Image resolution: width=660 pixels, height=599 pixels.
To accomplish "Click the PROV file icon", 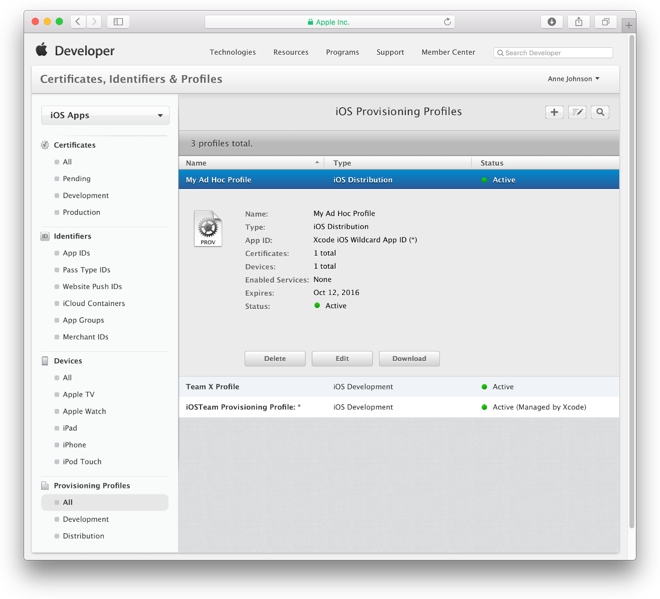I will 208,229.
